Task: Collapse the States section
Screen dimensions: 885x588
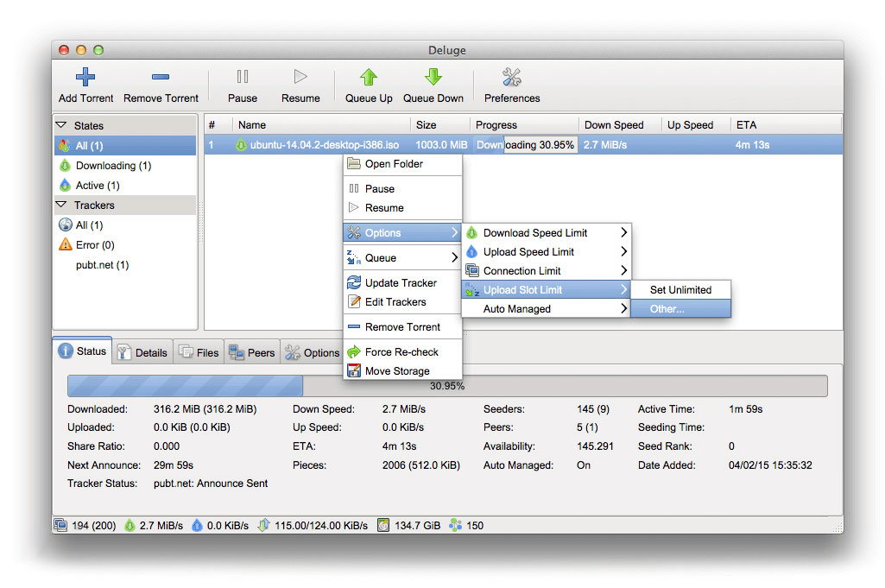Action: click(61, 124)
